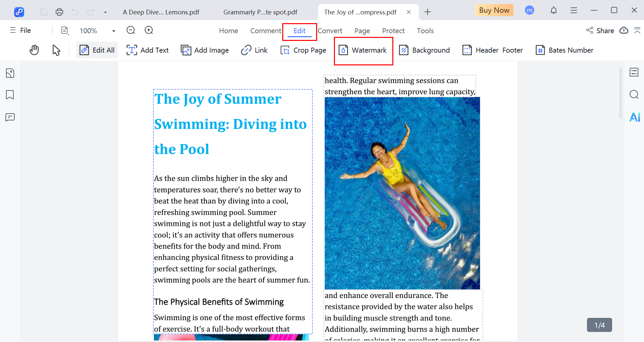
Task: Click the Watermark button
Action: point(363,50)
